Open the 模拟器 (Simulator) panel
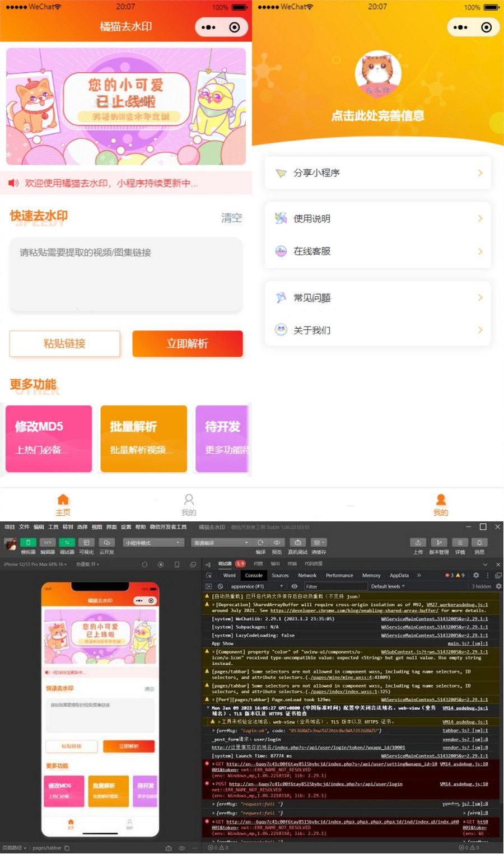 [x=28, y=542]
